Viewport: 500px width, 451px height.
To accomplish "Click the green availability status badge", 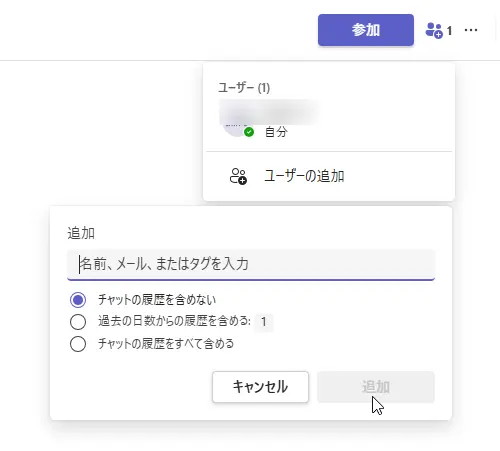I will 249,132.
